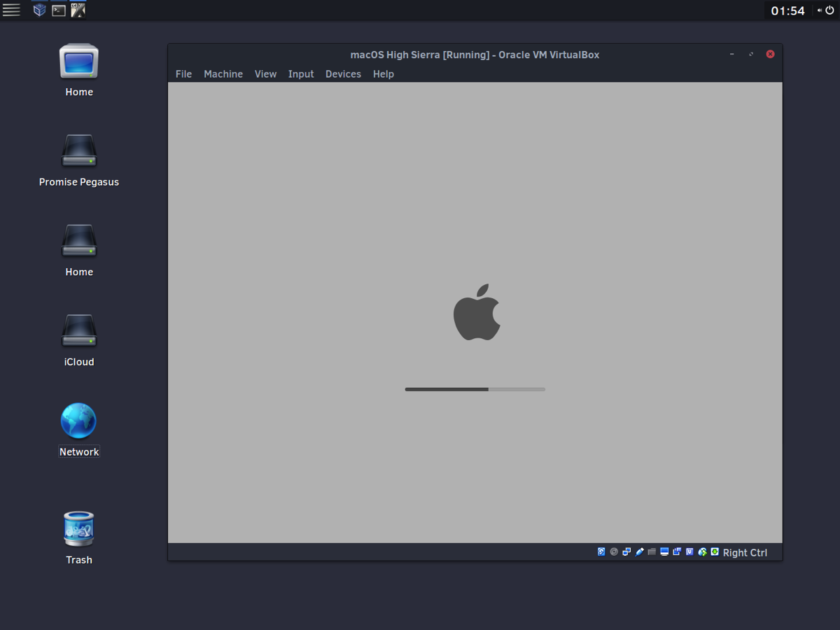This screenshot has height=630, width=840.
Task: Click the V virtualization features status icon
Action: coord(689,552)
